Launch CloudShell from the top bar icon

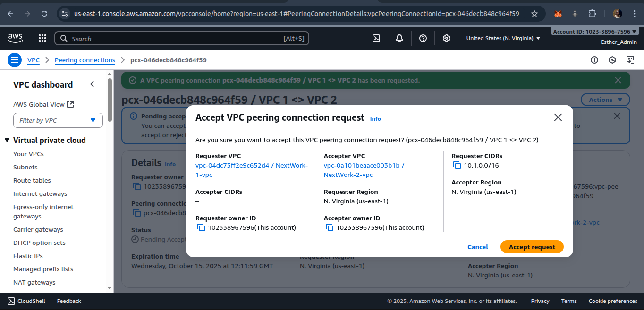[376, 38]
